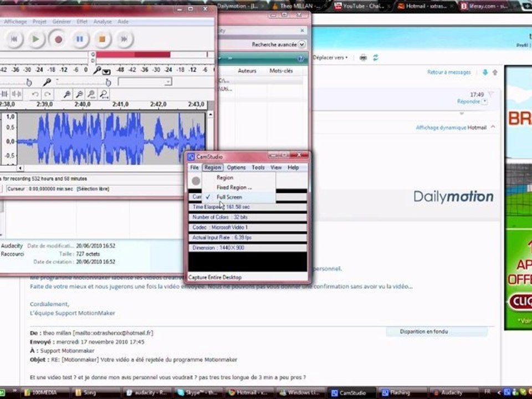
Task: Click Audacity vertical scrollbar up arrow
Action: click(211, 115)
